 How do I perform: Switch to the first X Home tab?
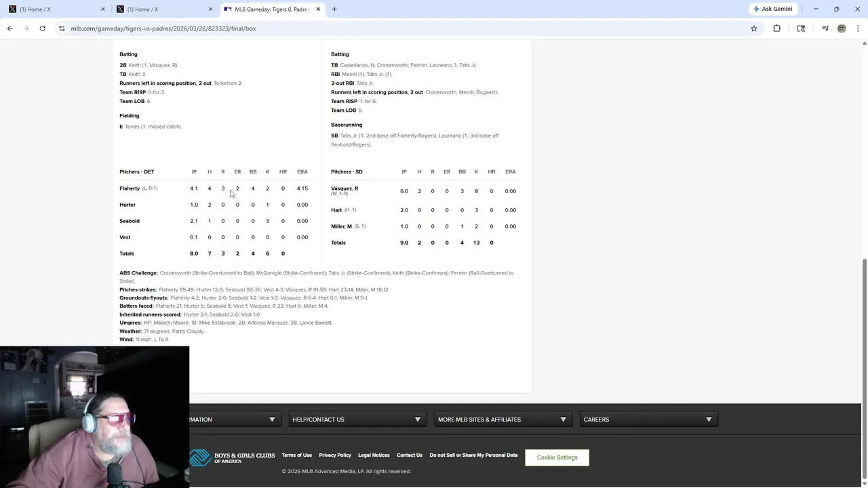(x=56, y=9)
